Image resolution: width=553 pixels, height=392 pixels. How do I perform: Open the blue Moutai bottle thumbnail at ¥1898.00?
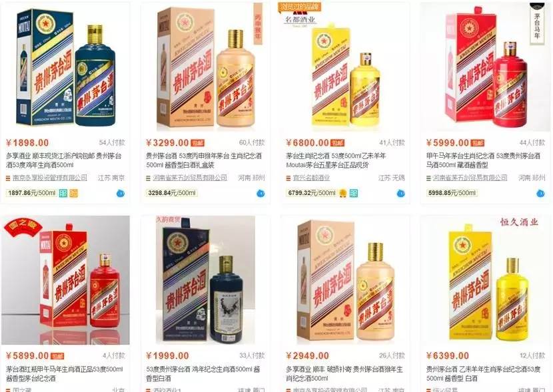[x=65, y=67]
